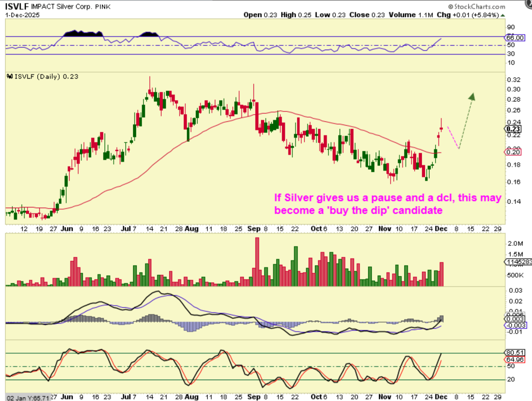Click the candlestick icon beside ISVLF (Daily)
The image size is (532, 401).
(10, 76)
